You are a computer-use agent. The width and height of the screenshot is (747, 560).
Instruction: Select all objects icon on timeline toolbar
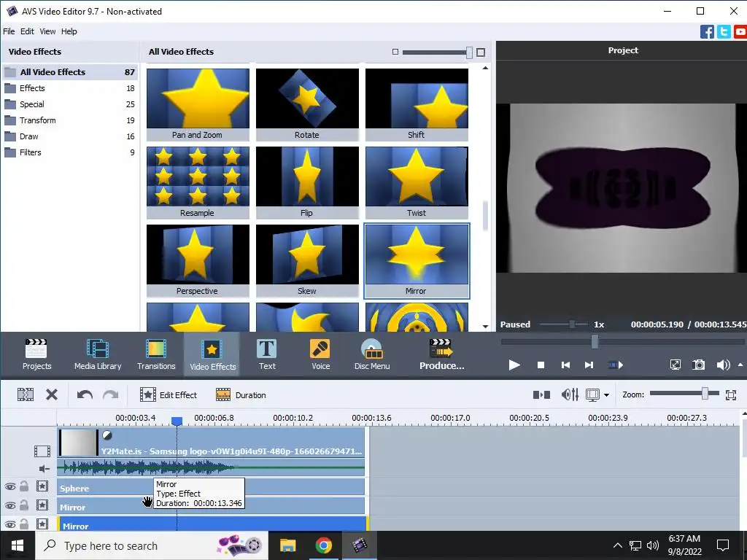coord(26,394)
